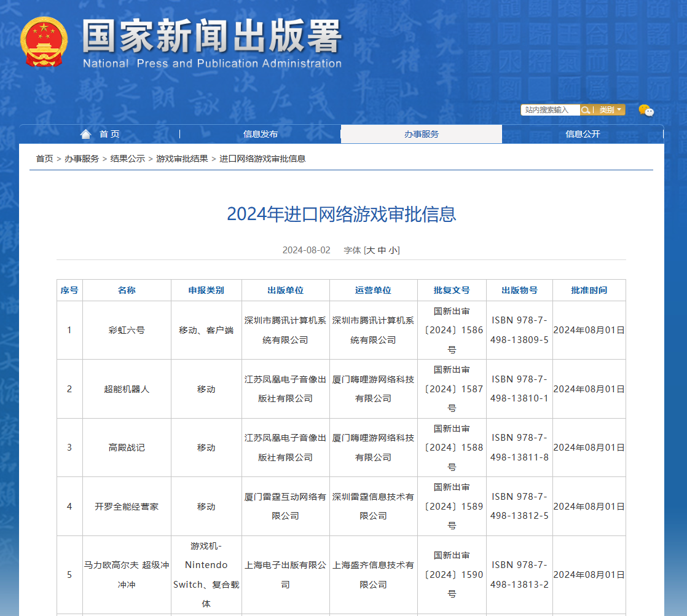Click the game name 开罗全能经营家
The height and width of the screenshot is (616, 687).
tap(127, 507)
